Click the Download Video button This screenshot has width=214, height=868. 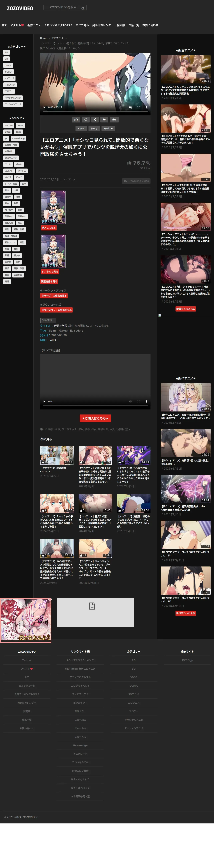136,181
